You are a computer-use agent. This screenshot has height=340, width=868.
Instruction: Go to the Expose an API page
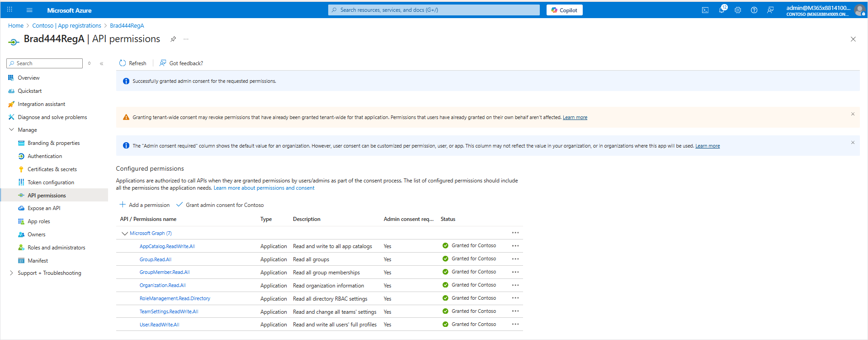[x=44, y=208]
